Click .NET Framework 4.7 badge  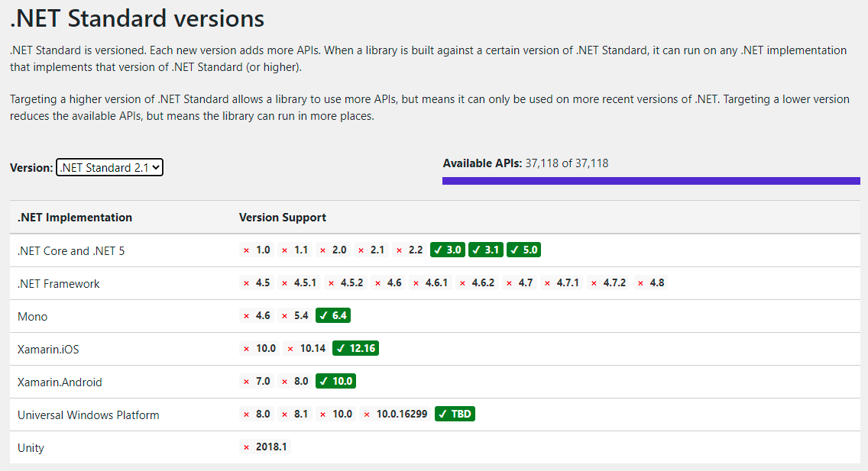(x=520, y=283)
